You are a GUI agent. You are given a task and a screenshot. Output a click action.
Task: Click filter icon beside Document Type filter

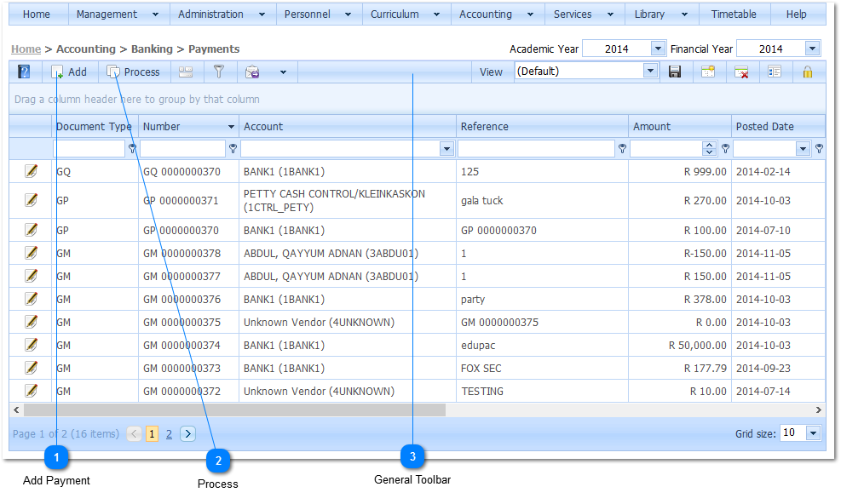pyautogui.click(x=132, y=148)
